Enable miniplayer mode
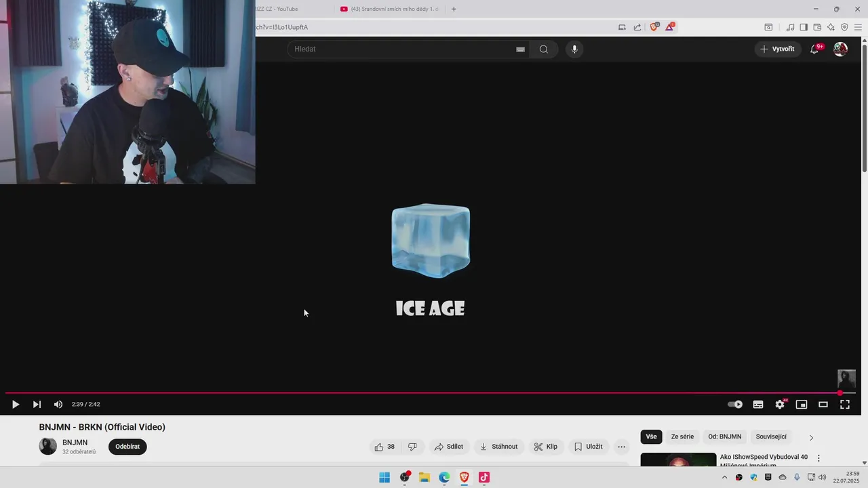Image resolution: width=868 pixels, height=488 pixels. point(802,405)
